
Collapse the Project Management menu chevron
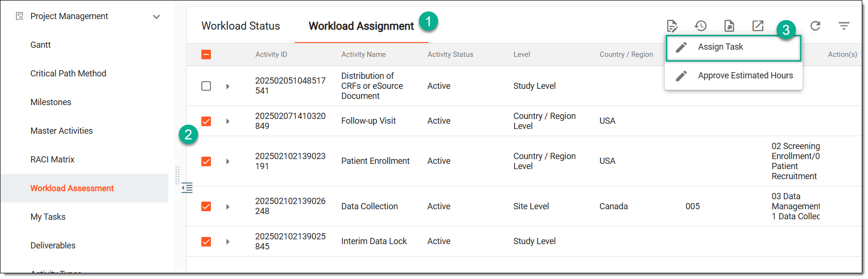pyautogui.click(x=156, y=17)
